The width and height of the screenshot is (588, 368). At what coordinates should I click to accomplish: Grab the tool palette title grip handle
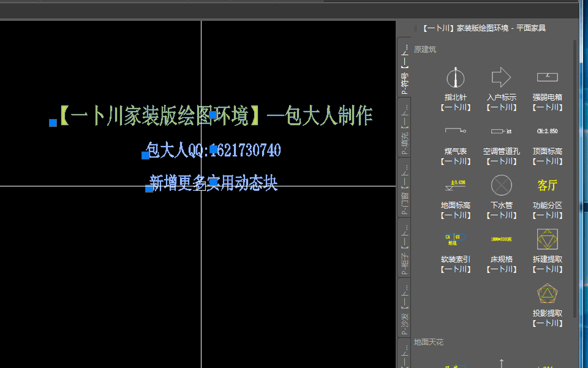415,28
